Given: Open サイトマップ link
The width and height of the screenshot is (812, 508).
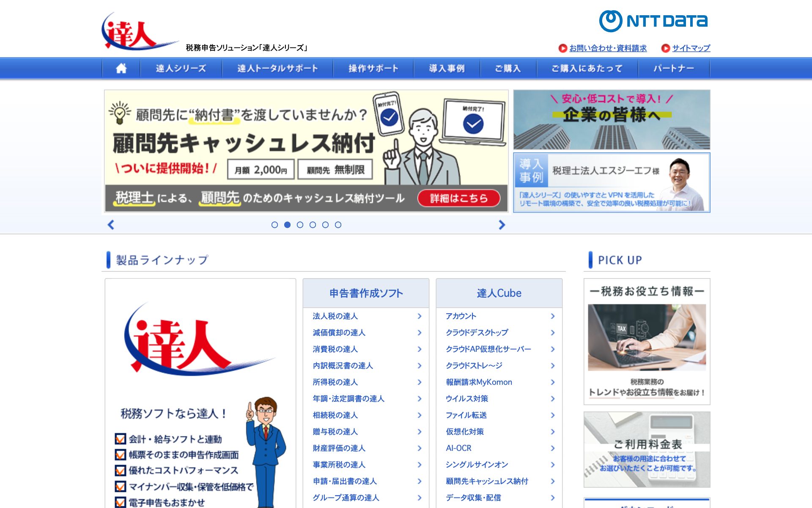Looking at the screenshot, I should tap(691, 48).
